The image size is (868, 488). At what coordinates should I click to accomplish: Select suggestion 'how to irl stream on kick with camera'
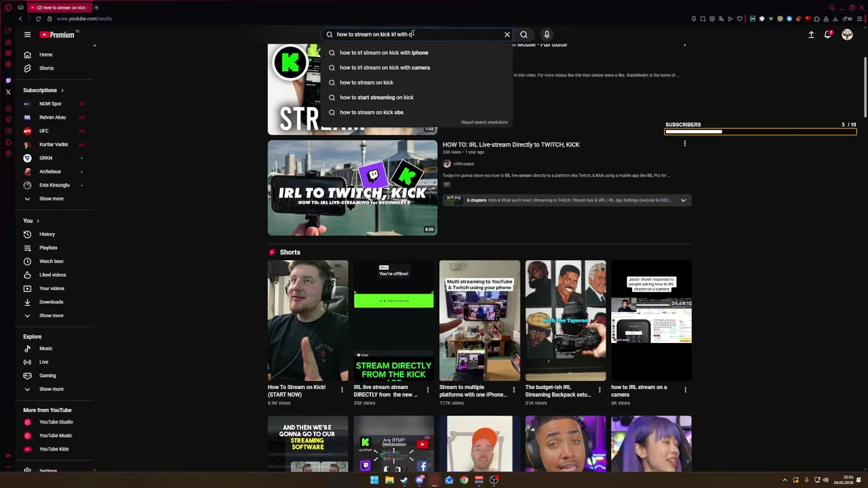(x=417, y=67)
